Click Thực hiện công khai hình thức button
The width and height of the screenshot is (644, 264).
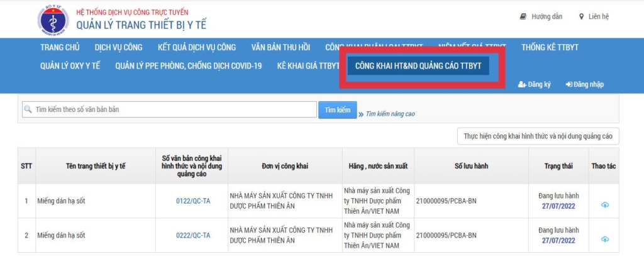pos(538,136)
